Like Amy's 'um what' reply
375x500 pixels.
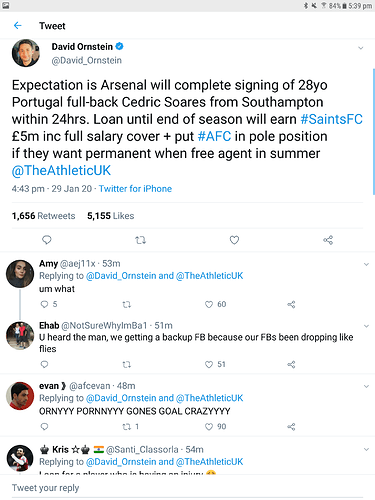point(209,304)
